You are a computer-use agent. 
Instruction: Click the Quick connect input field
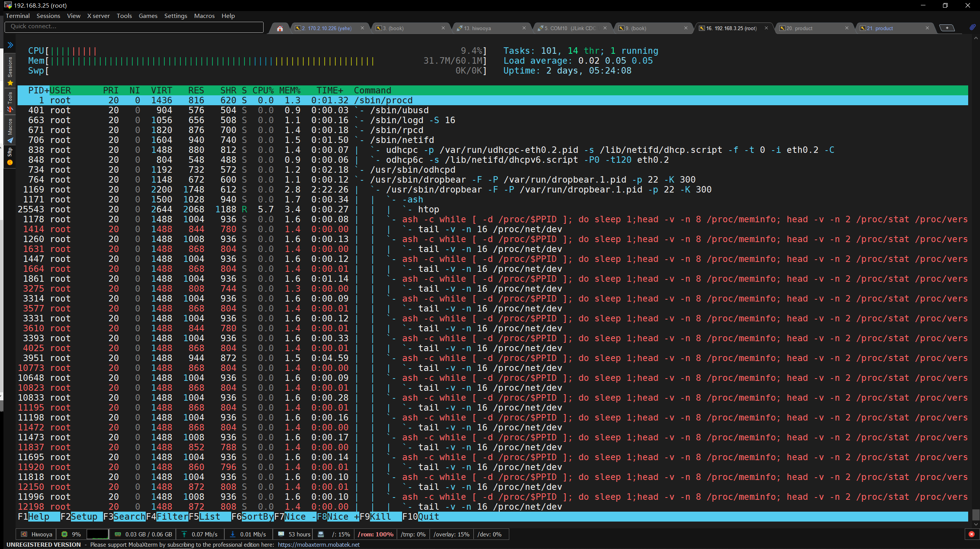click(134, 27)
